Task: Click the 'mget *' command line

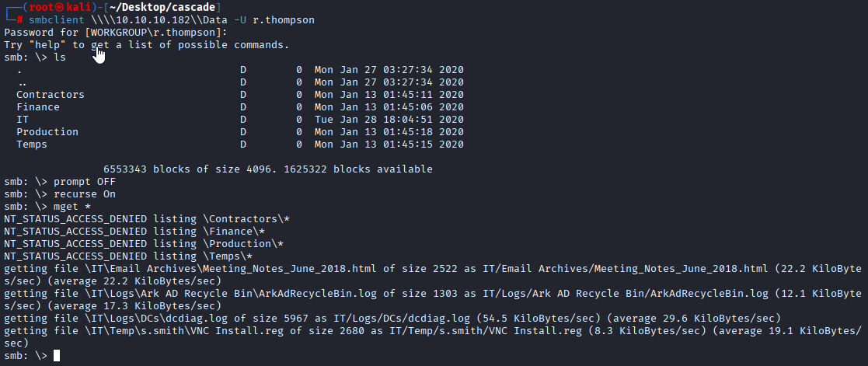Action: [x=47, y=207]
